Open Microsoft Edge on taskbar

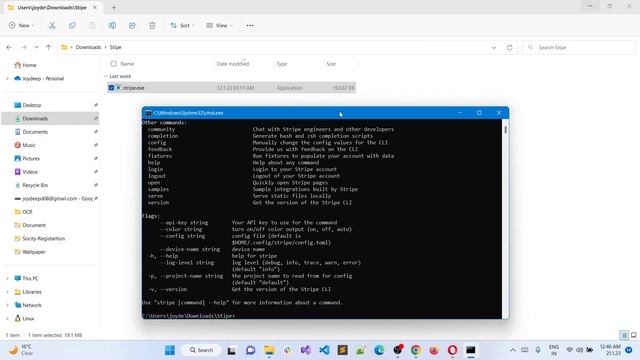379,350
